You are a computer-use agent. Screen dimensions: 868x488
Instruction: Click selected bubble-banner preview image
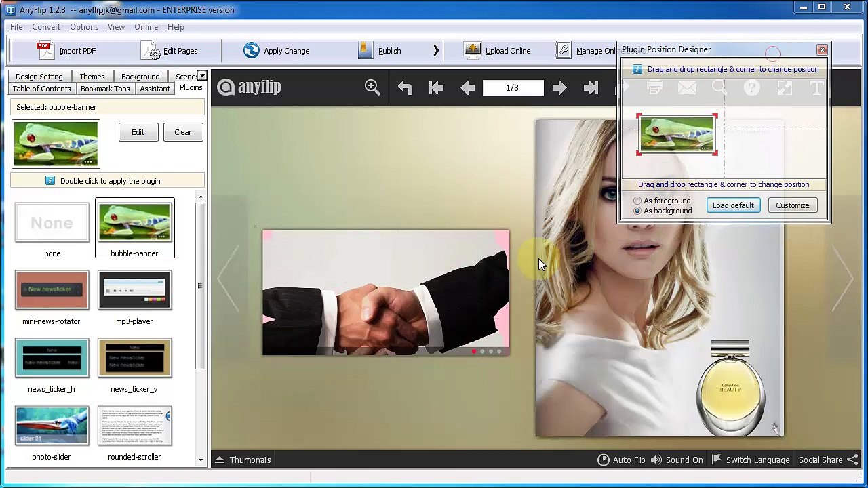click(56, 144)
